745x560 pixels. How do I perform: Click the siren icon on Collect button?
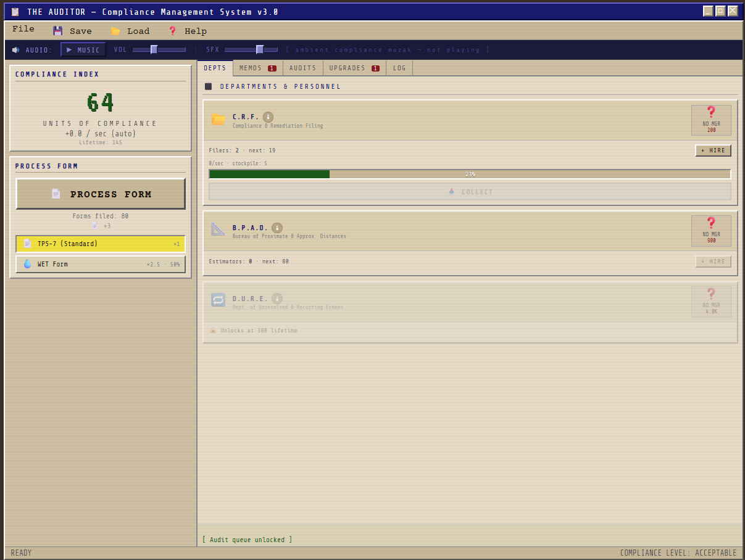451,192
